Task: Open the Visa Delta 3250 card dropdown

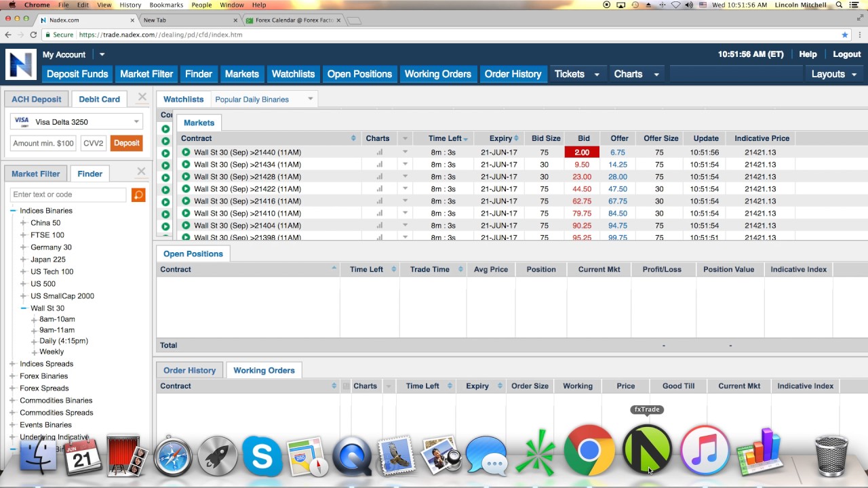Action: click(136, 122)
